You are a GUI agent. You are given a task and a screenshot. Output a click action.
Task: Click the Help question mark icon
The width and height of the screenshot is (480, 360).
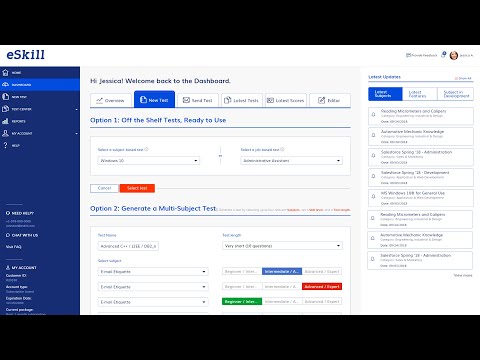(x=5, y=145)
